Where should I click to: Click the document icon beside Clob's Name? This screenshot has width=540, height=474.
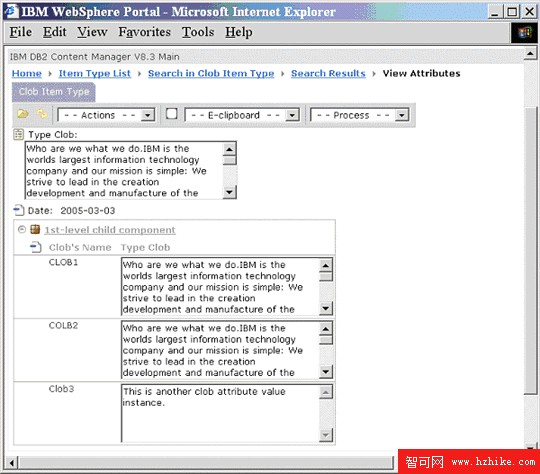coord(35,247)
